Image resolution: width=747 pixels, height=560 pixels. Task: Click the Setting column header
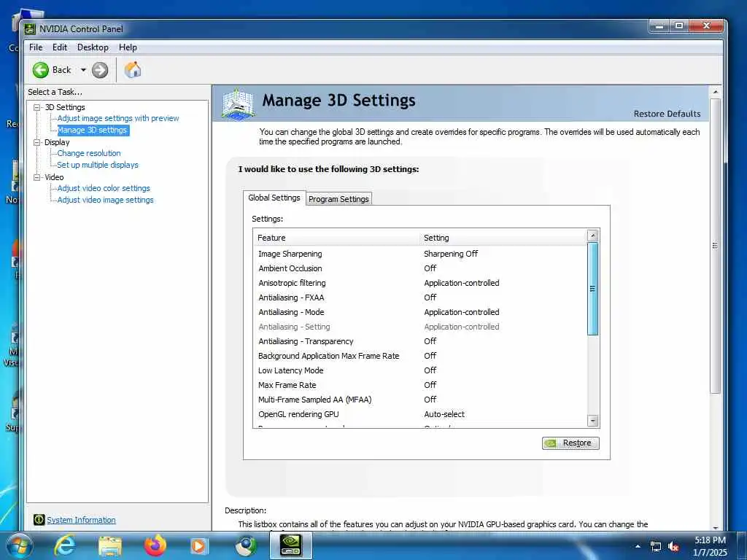tap(503, 238)
